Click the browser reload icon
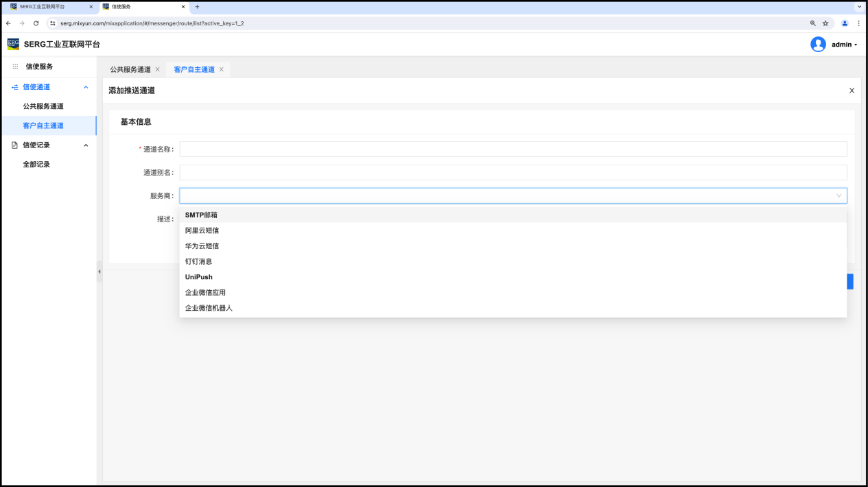Screen dimensions: 868x487 pyautogui.click(x=36, y=23)
